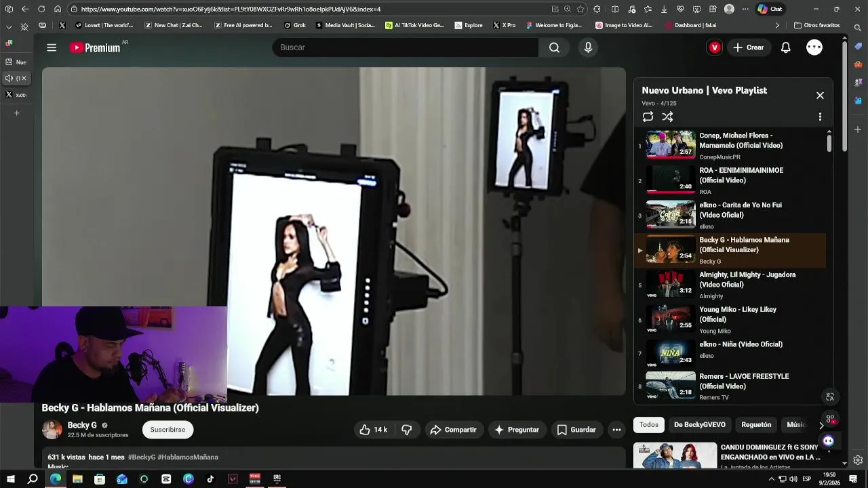The image size is (868, 488).
Task: Add a new vertical tab with plus
Action: 17,113
